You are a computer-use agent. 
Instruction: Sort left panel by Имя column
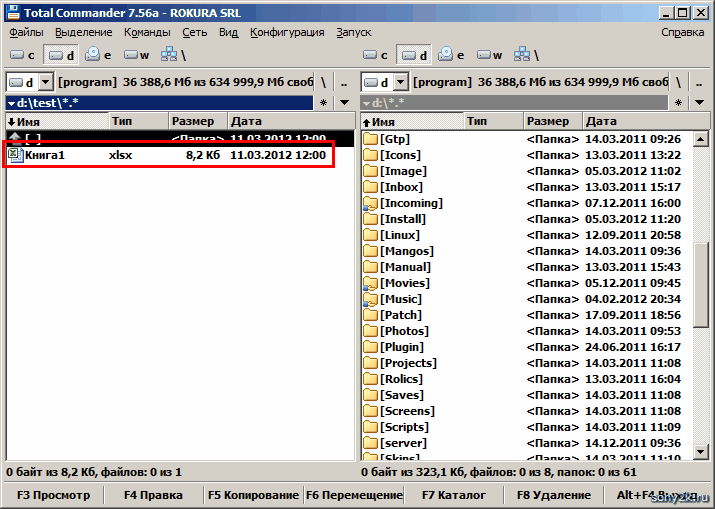click(x=57, y=121)
